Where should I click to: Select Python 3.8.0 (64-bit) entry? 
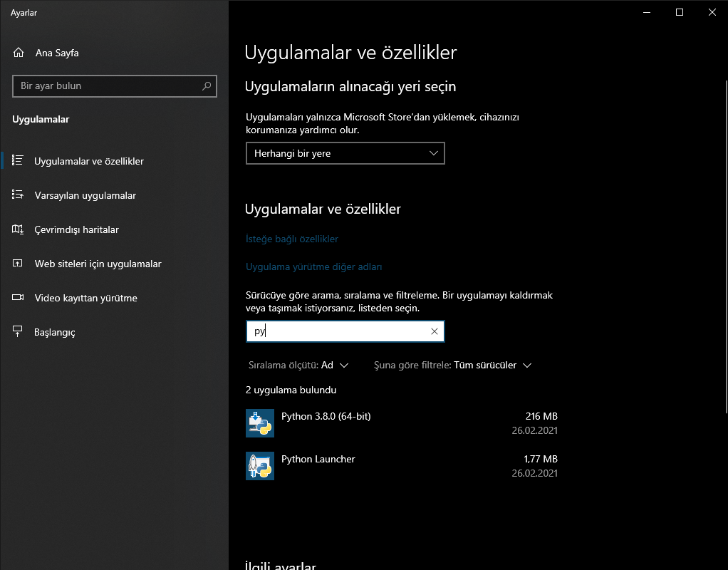(402, 423)
